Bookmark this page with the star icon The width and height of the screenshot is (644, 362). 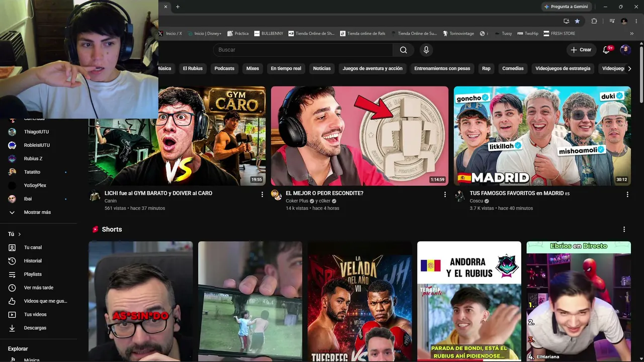(577, 21)
